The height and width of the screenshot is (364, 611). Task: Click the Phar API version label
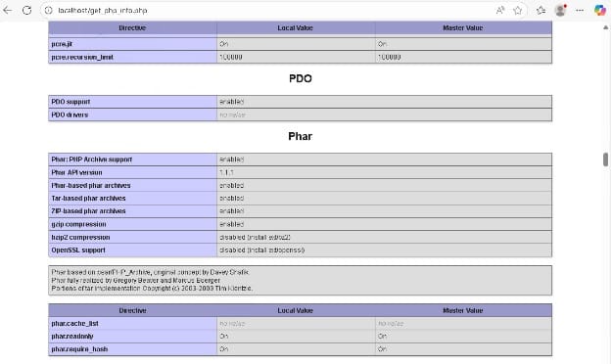tap(76, 172)
